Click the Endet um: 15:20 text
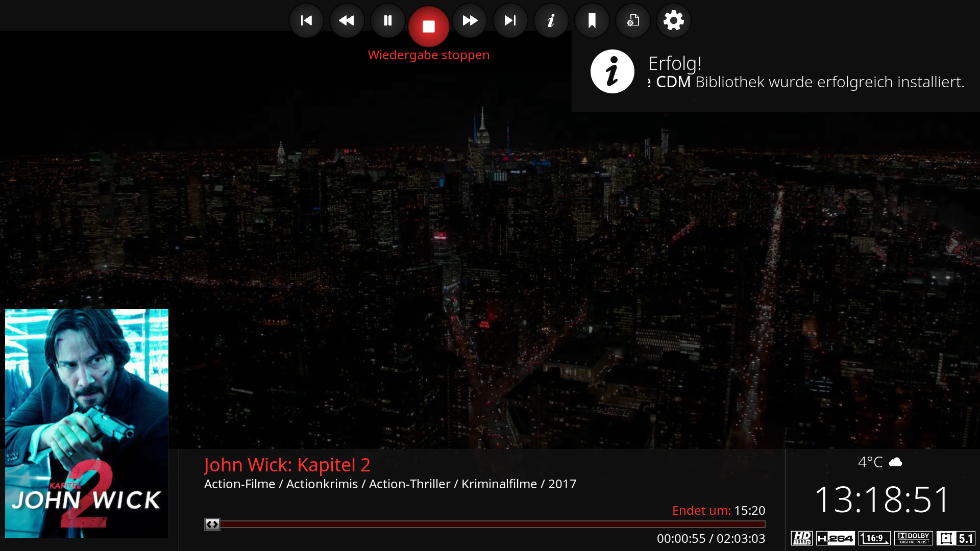The width and height of the screenshot is (980, 551). [719, 510]
